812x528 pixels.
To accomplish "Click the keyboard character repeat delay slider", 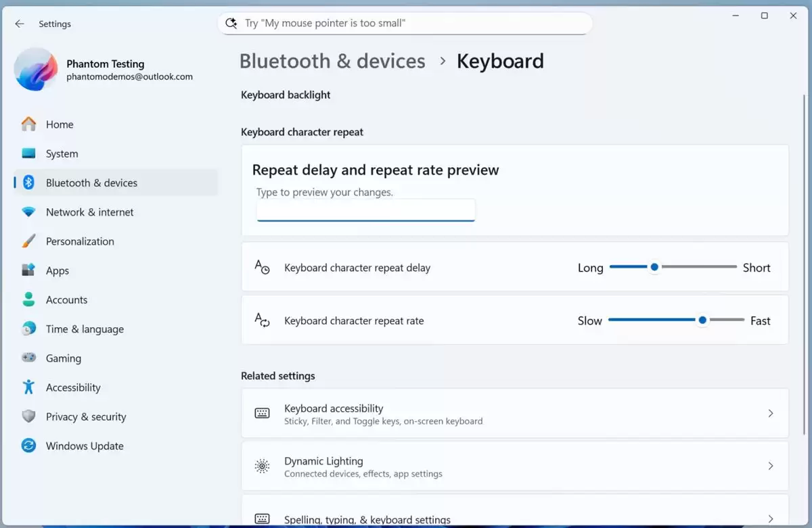I will 654,267.
